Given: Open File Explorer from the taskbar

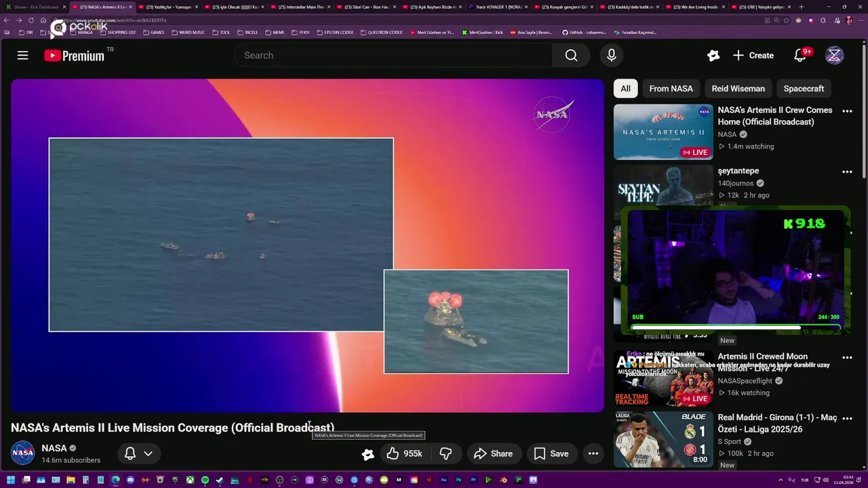Looking at the screenshot, I should pos(71,480).
